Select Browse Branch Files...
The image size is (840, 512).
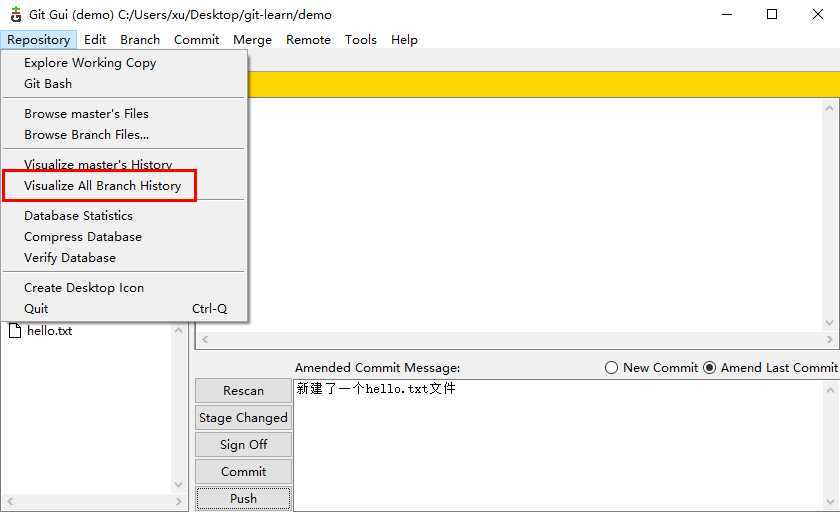[124, 134]
